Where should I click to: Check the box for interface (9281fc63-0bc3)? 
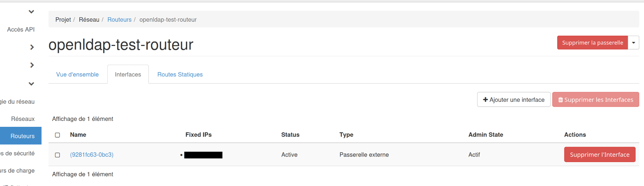pos(57,155)
